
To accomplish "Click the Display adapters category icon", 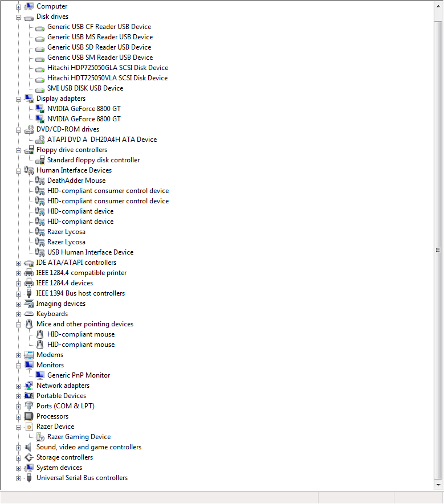I will pos(29,99).
